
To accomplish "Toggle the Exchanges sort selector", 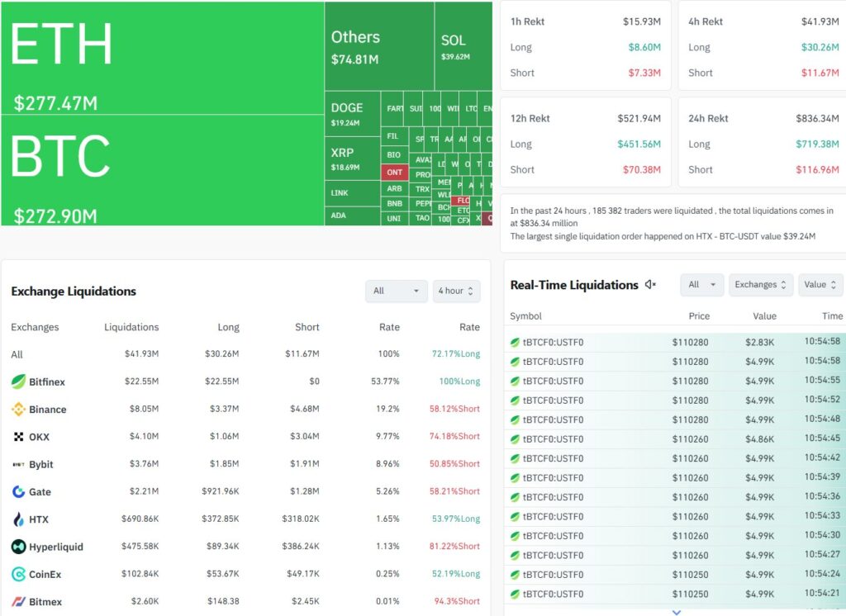I will coord(760,284).
